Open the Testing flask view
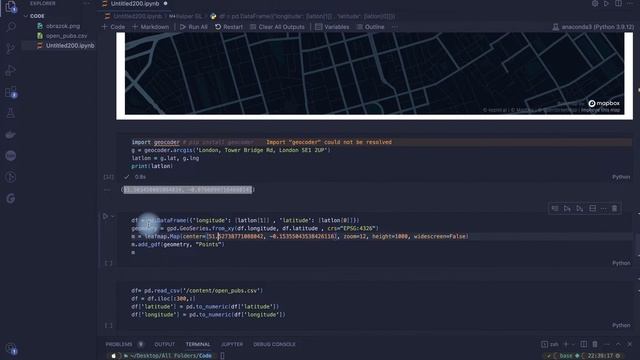Screen dimensions: 640x360 (x=11, y=113)
